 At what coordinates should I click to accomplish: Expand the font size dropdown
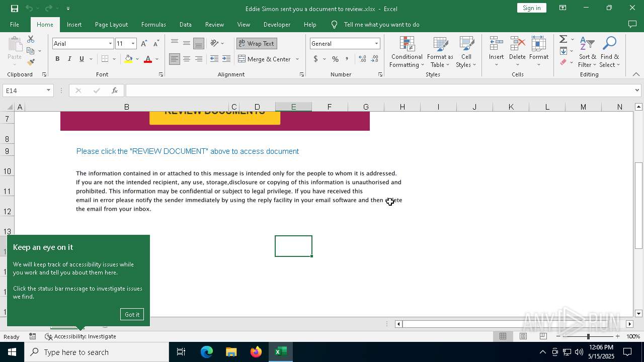coord(133,44)
